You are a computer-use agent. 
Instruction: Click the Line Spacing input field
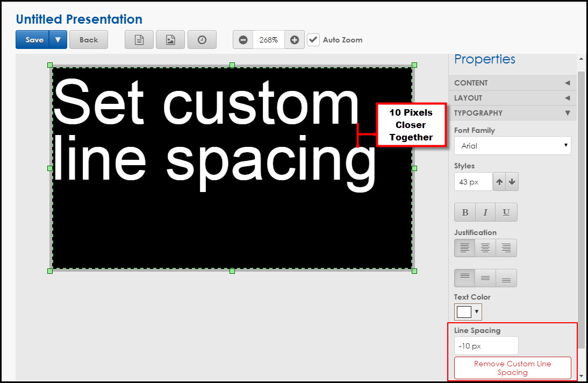pyautogui.click(x=485, y=345)
